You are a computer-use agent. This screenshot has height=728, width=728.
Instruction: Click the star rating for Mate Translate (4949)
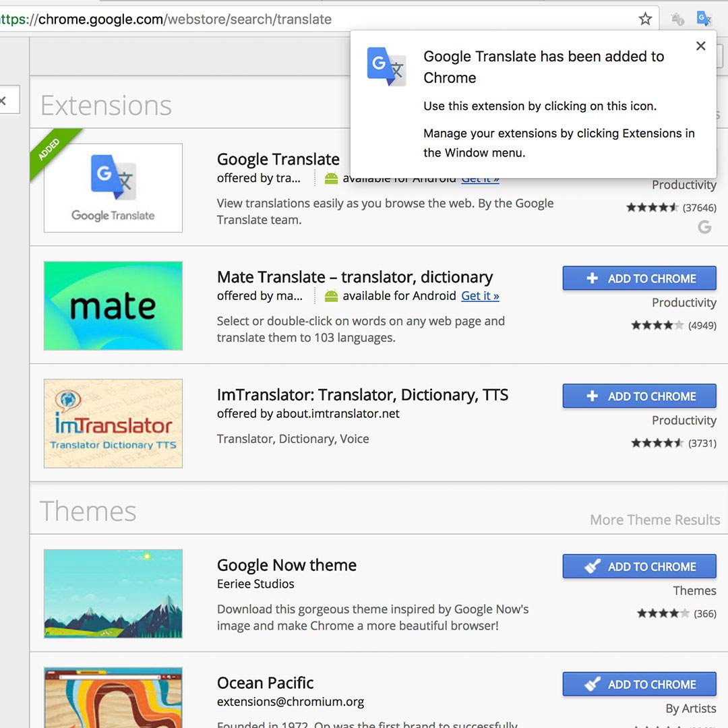click(x=657, y=325)
